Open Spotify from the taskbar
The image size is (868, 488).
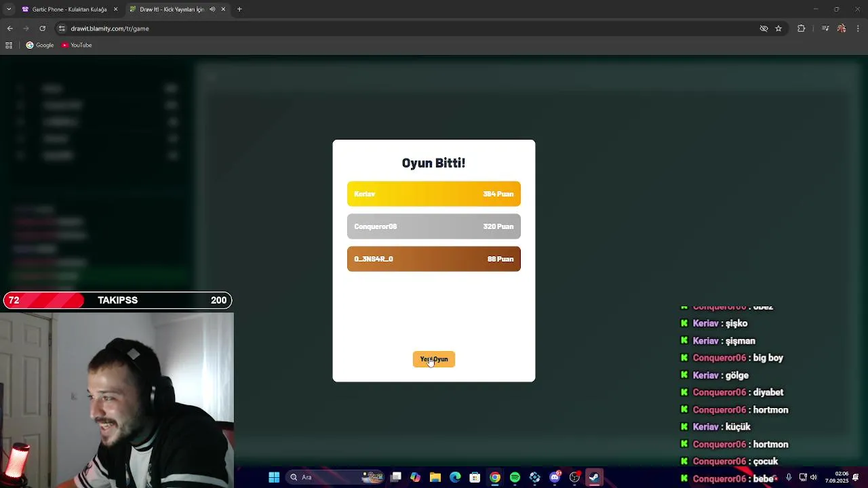[x=515, y=477]
